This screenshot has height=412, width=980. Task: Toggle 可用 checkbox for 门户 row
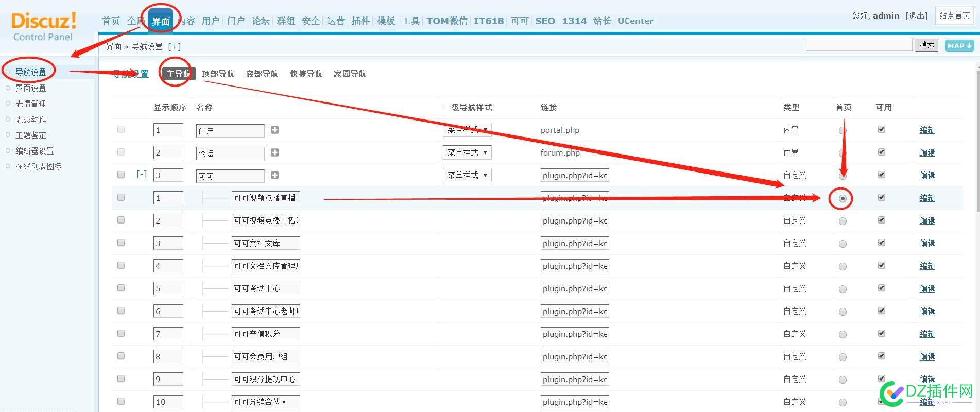[882, 129]
